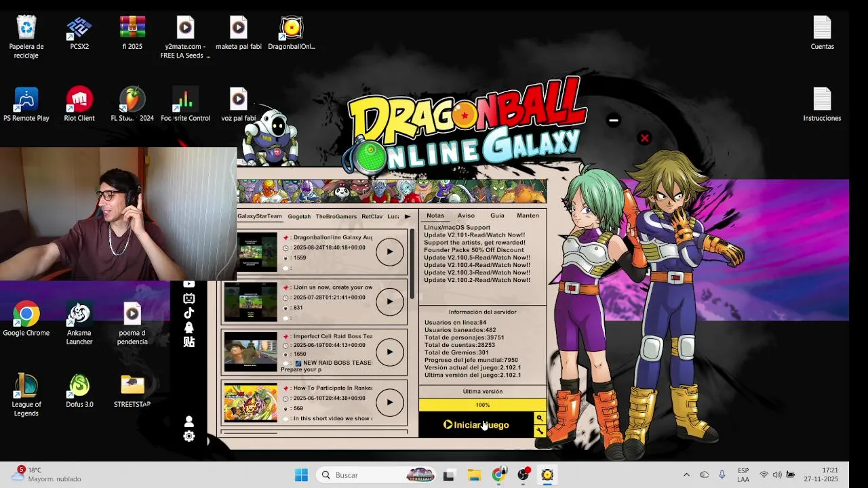Open thumbnail of Imperfect Cell Raid Boss video

point(250,352)
